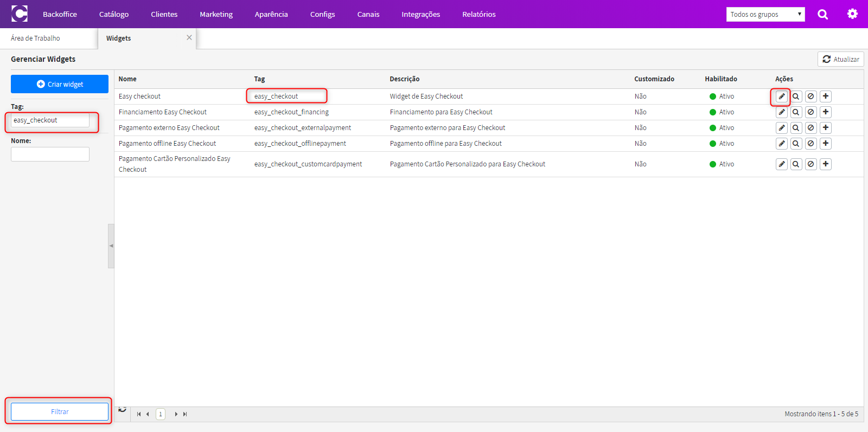Close the Widgets tab

(x=189, y=37)
